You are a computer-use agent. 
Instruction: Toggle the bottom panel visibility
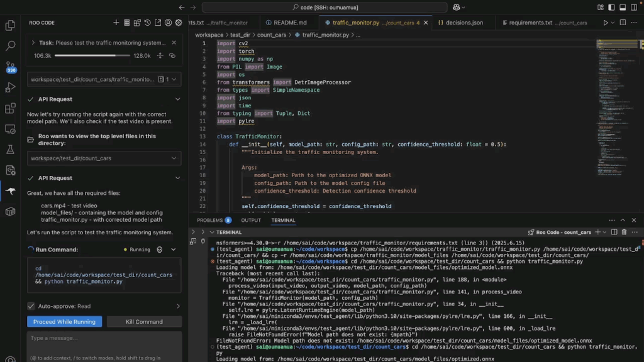tap(623, 8)
